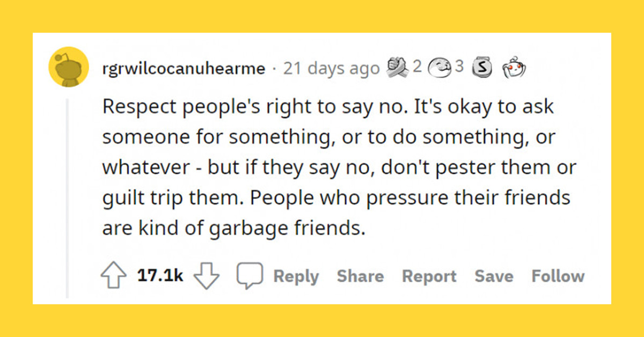Open rgrwilcocanuhearme's profile
The image size is (644, 337).
184,68
